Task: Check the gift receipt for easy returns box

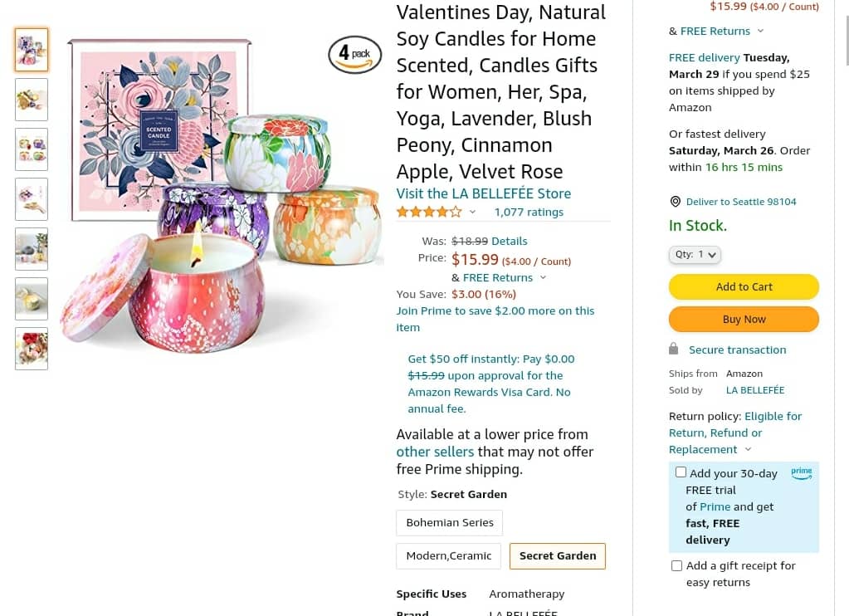Action: pyautogui.click(x=676, y=565)
